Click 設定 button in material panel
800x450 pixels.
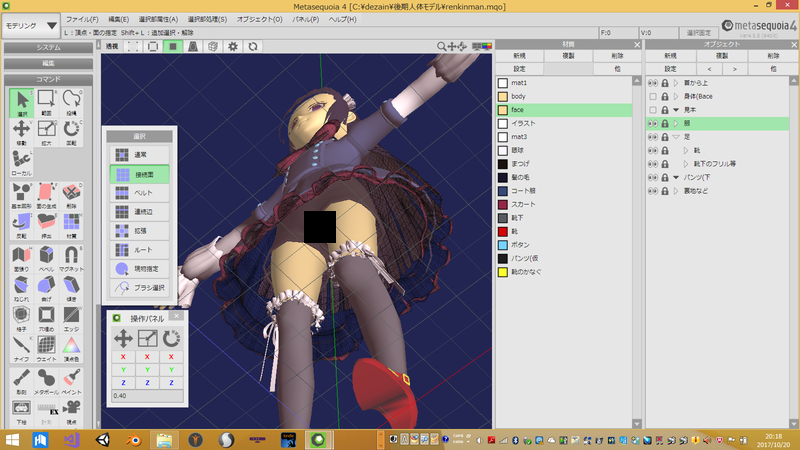tap(519, 69)
